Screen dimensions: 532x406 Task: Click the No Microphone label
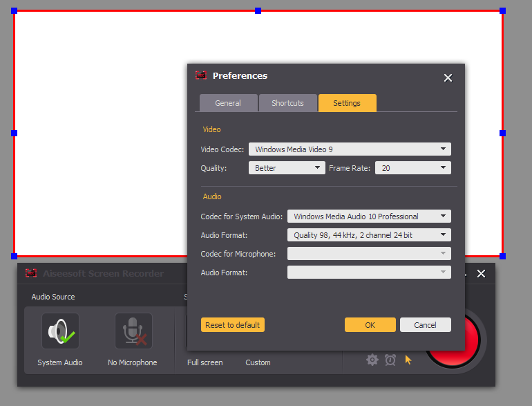133,362
